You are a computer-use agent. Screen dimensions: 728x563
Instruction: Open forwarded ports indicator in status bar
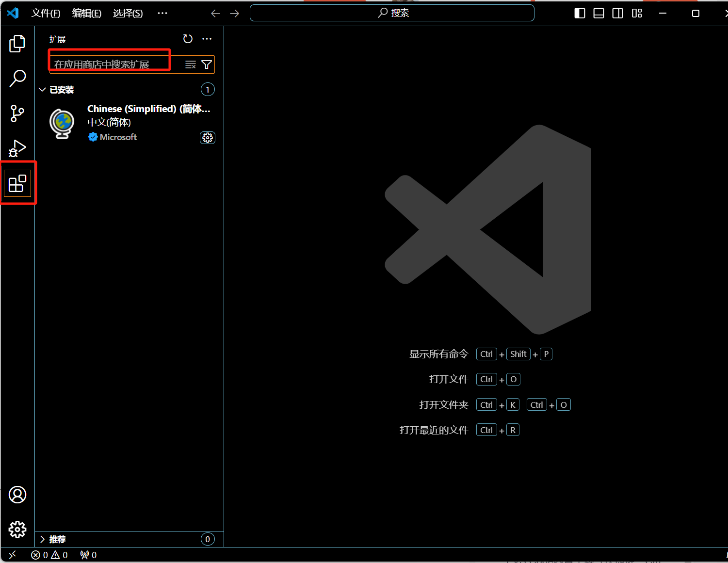point(88,555)
